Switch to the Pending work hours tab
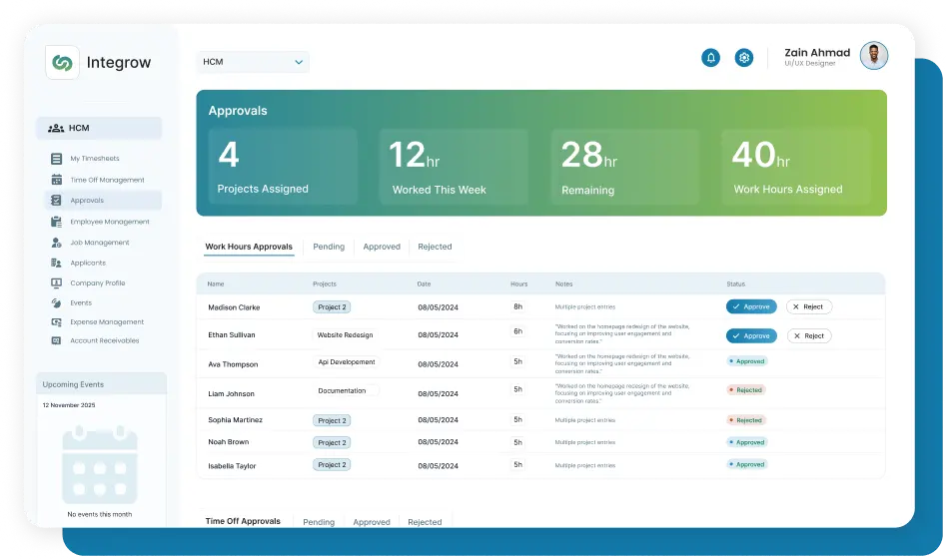The height and width of the screenshot is (560, 947). tap(329, 247)
